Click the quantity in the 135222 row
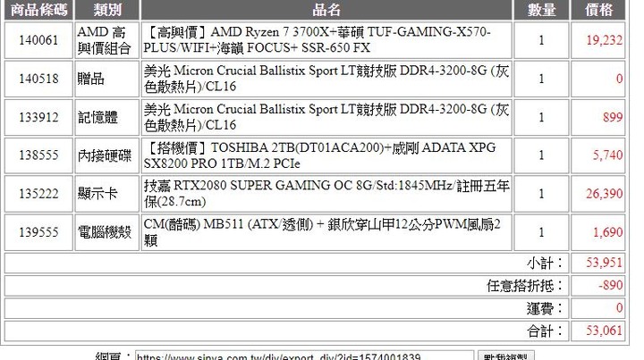Image resolution: width=644 pixels, height=360 pixels. (541, 194)
